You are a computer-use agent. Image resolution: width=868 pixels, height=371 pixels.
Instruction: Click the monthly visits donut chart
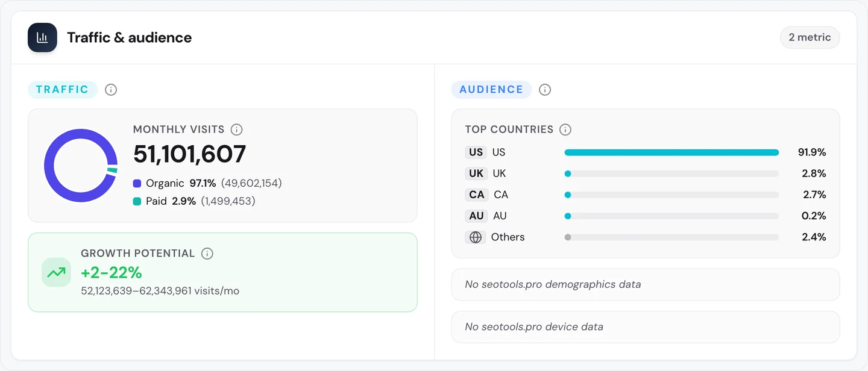click(x=81, y=166)
